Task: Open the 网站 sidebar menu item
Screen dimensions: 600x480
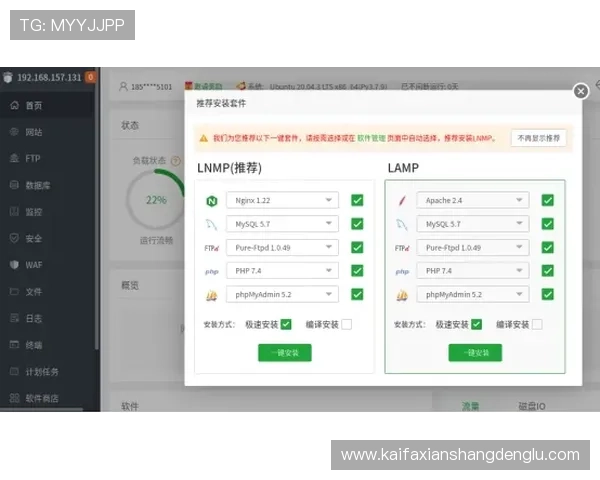Action: tap(47, 132)
